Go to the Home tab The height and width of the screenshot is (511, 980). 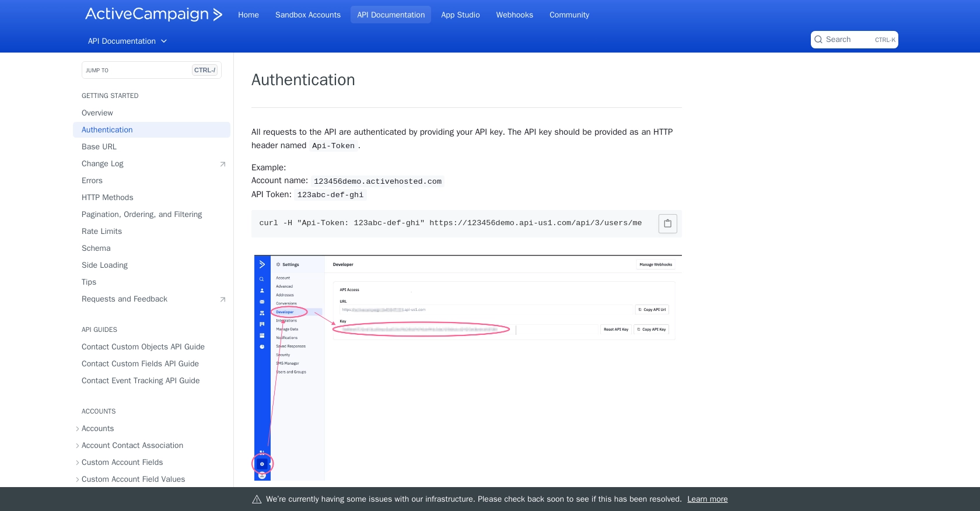click(x=249, y=15)
